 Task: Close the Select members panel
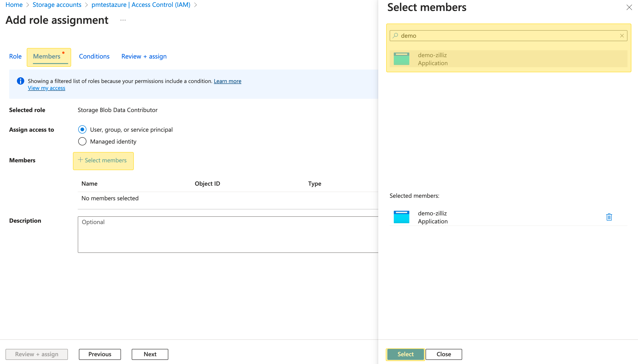click(629, 8)
